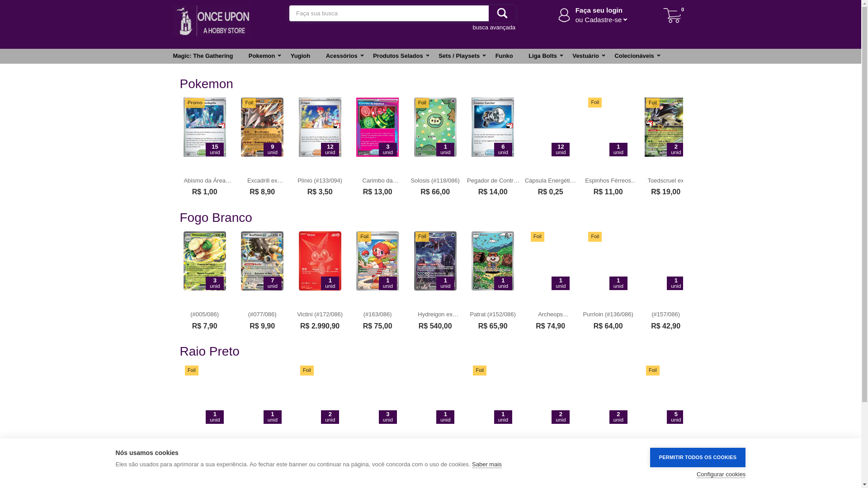Click 'Faça seu login' link
The height and width of the screenshot is (488, 868).
point(599,10)
